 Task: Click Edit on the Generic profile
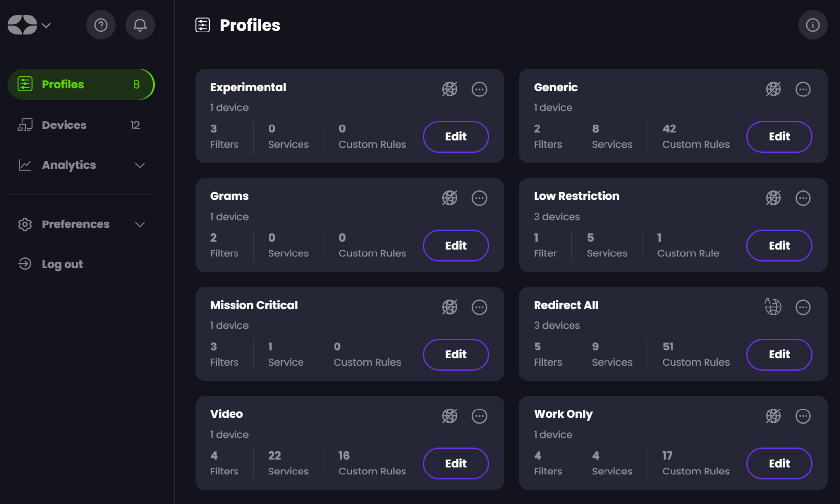(x=779, y=137)
